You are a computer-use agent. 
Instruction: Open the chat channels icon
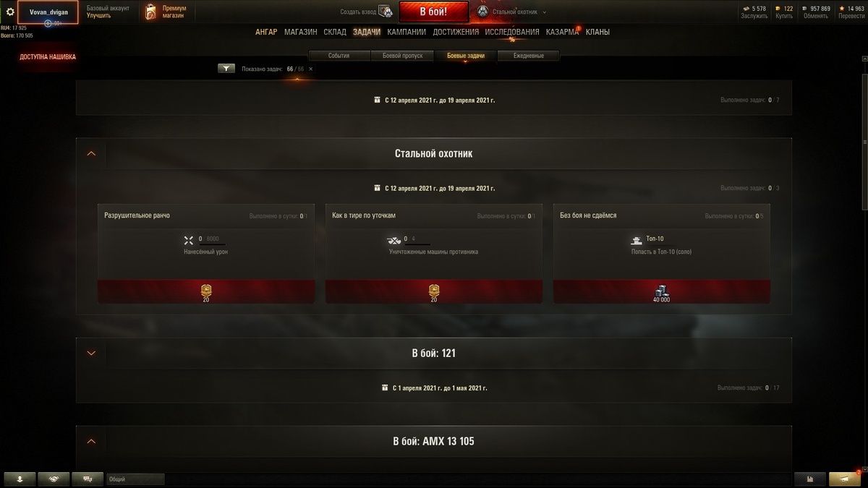coord(88,479)
